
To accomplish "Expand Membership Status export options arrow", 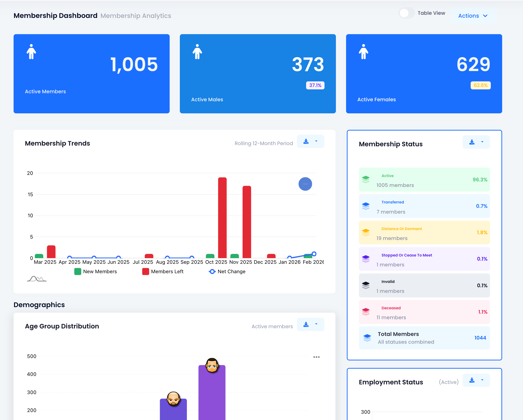I will [x=482, y=142].
